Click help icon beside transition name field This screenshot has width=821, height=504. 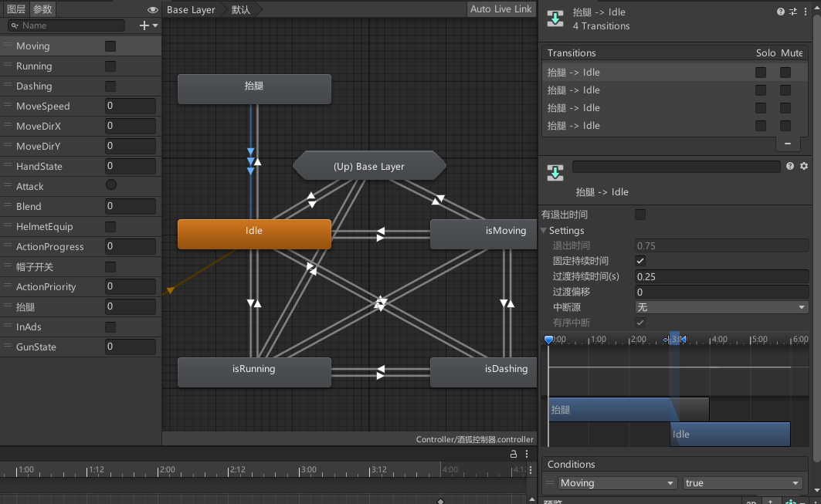[x=790, y=166]
